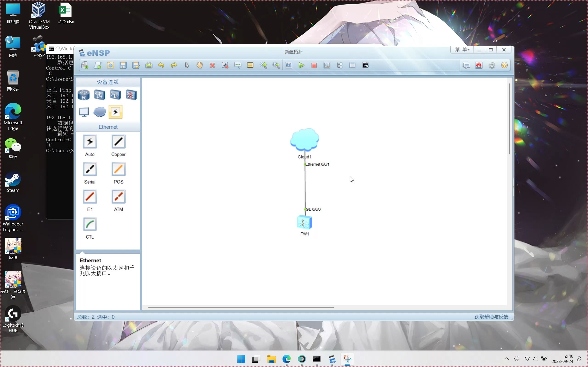Open the eNSP help icon
Viewport: 588px width, 367px height.
pos(504,65)
